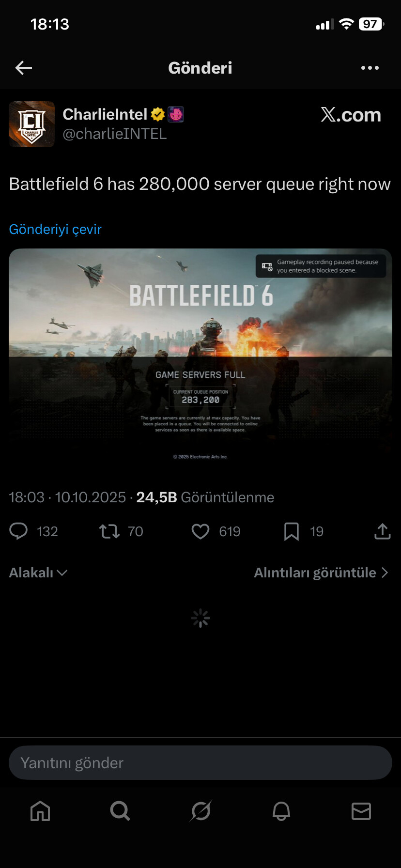401x868 pixels.
Task: Open the Grok icon in bottom bar
Action: click(x=200, y=810)
